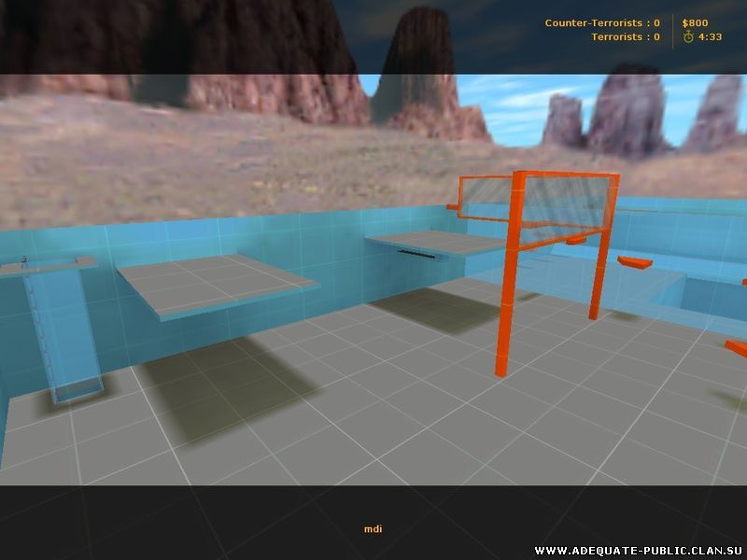Click the orange block at the far right edge
The image size is (747, 560).
click(x=738, y=348)
